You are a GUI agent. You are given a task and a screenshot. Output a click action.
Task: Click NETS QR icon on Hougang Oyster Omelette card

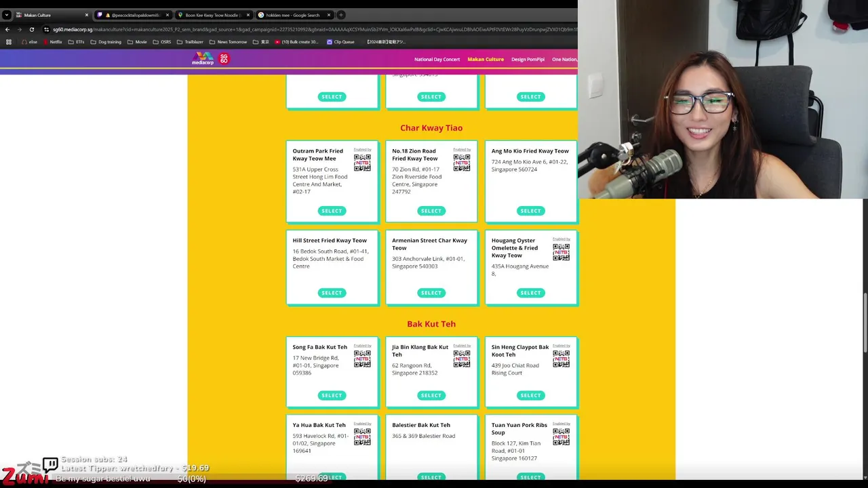[x=561, y=252]
